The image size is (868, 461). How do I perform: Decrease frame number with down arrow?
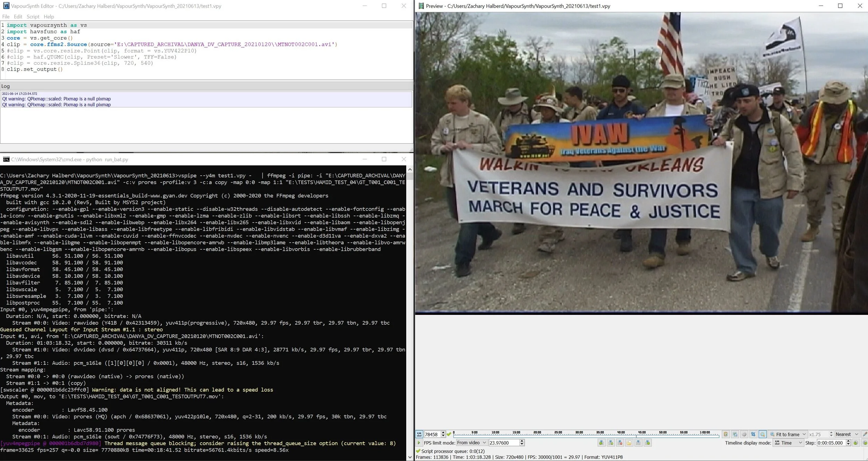pyautogui.click(x=443, y=436)
